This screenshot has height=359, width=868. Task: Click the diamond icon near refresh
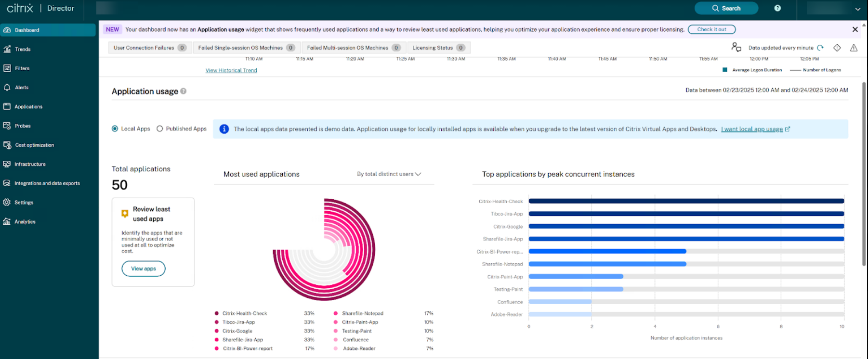click(x=837, y=48)
